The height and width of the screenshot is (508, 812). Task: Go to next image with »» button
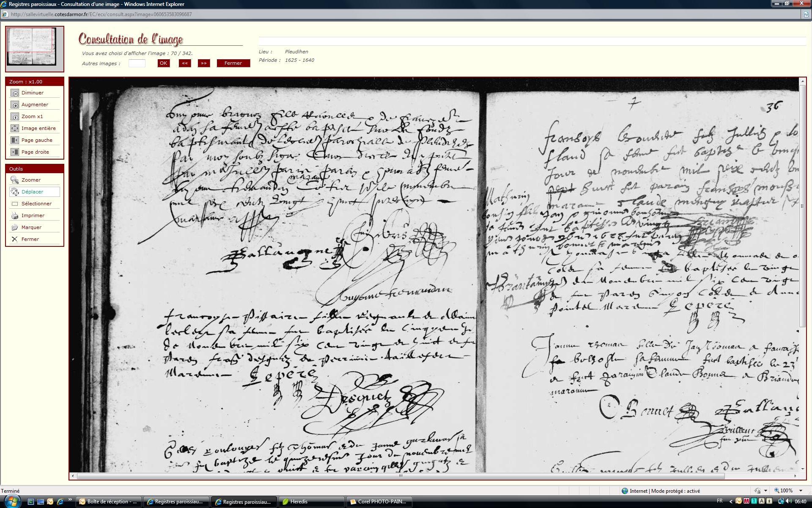tap(204, 63)
